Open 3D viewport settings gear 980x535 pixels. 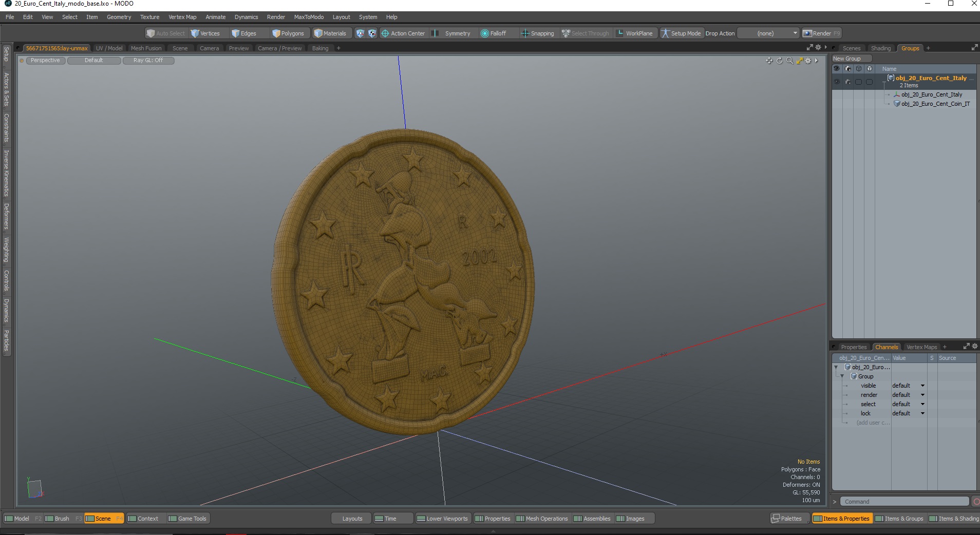pyautogui.click(x=808, y=61)
